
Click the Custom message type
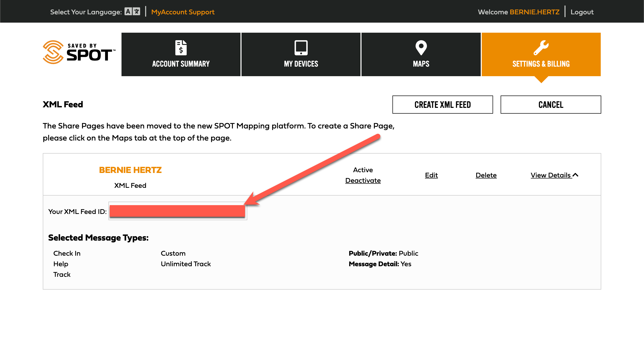point(173,253)
